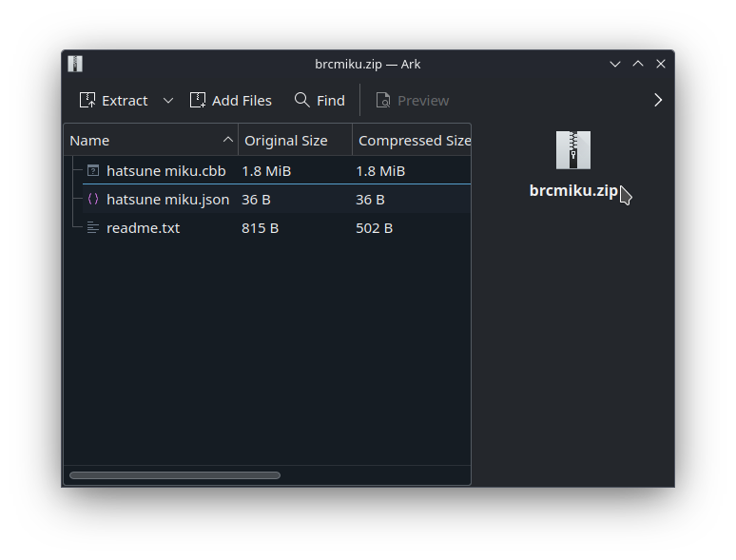This screenshot has width=736, height=560.
Task: Select the readme.txt file icon
Action: pyautogui.click(x=93, y=228)
